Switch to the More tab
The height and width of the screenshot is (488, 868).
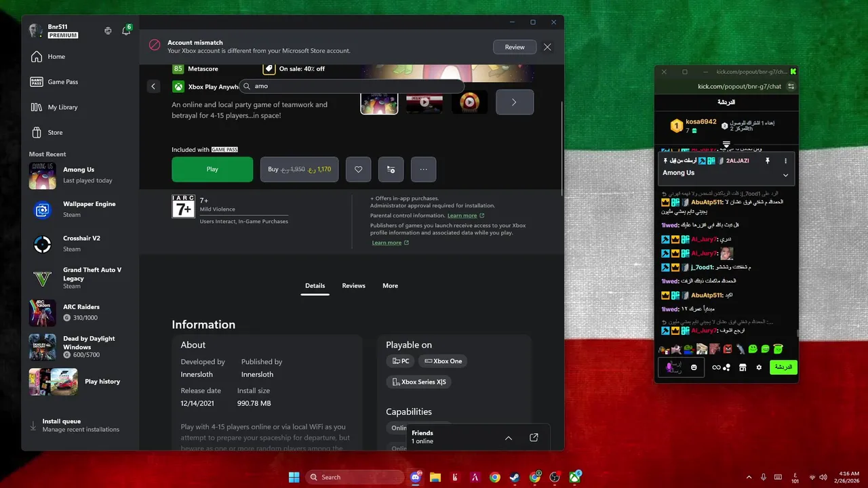[390, 286]
